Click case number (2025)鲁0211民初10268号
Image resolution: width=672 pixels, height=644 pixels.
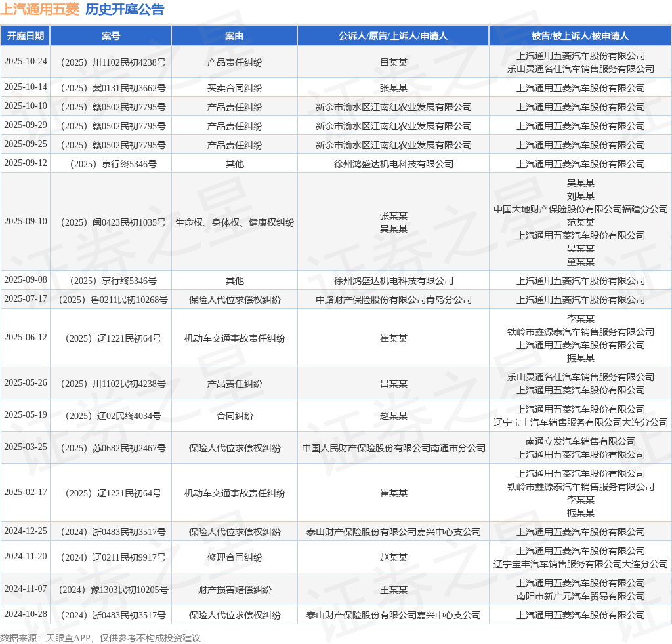click(112, 299)
